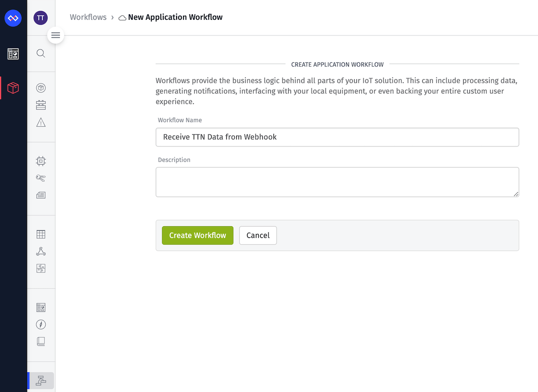Screen dimensions: 538x392
Task: Open Integrations via the triangle nodes icon
Action: (x=41, y=251)
